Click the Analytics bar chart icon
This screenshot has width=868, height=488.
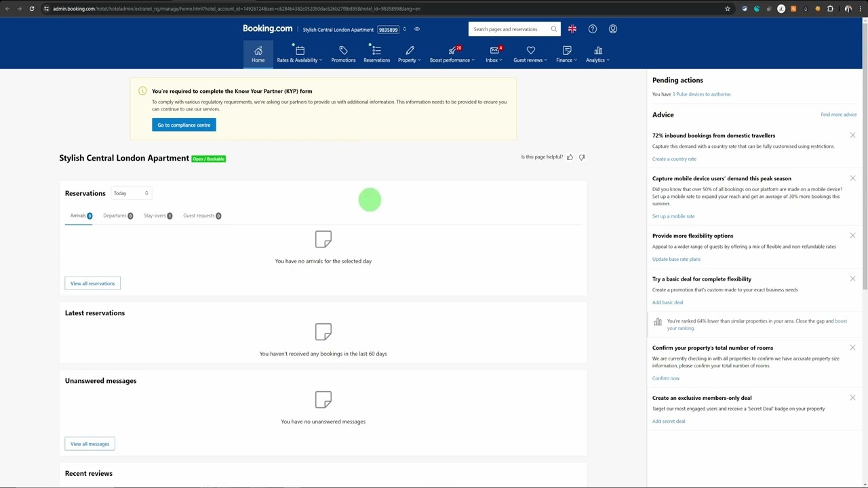tap(598, 51)
